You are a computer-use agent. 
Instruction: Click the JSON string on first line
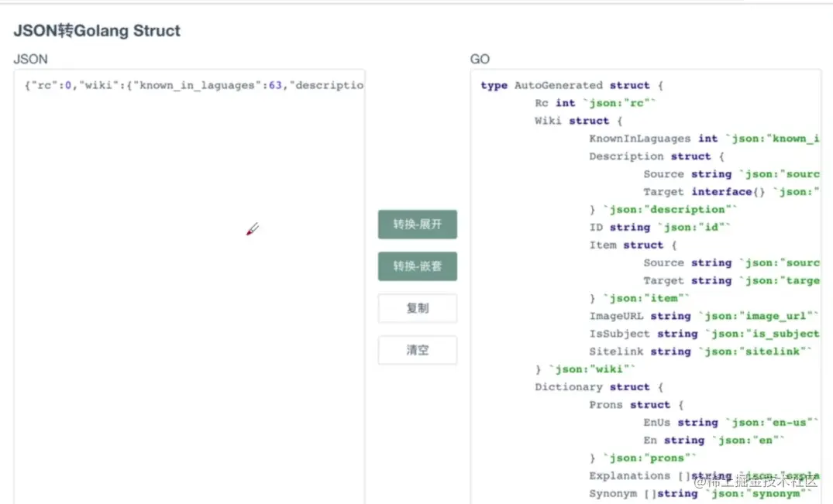194,85
